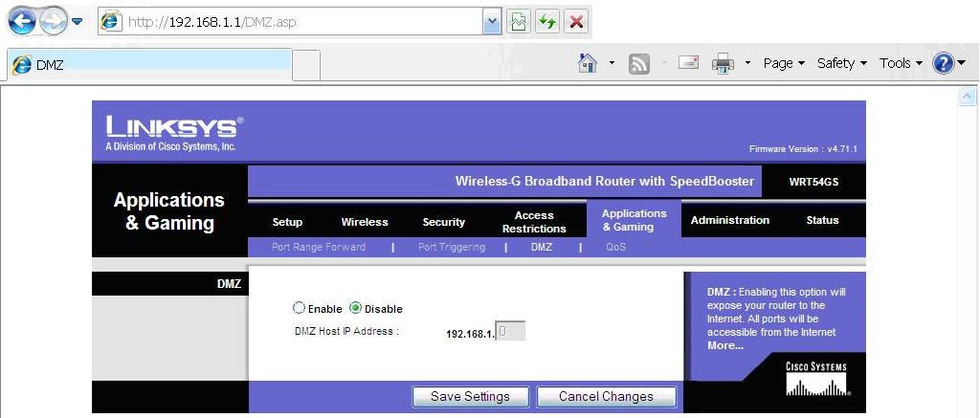Screen dimensions: 980x418
Task: Expand the Home button dropdown arrow
Action: pyautogui.click(x=612, y=63)
